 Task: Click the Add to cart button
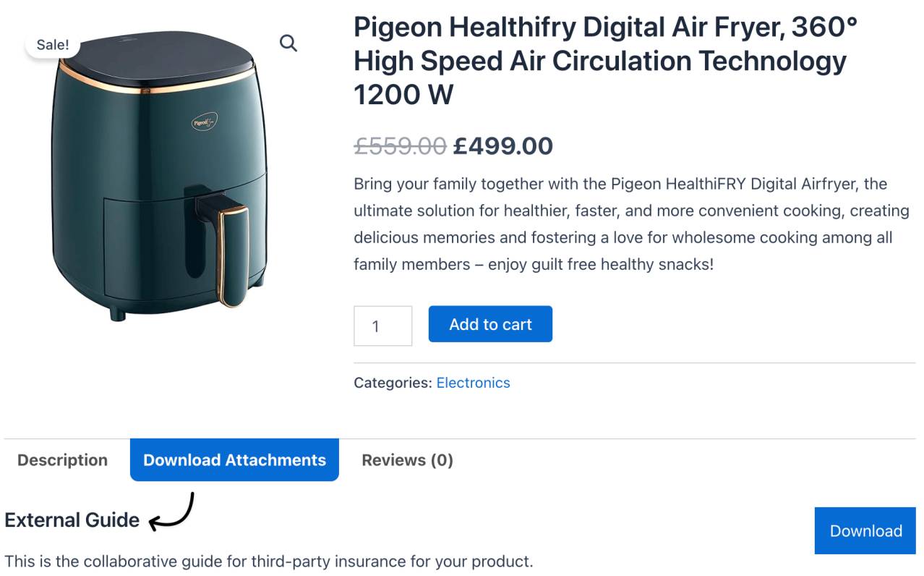point(490,324)
